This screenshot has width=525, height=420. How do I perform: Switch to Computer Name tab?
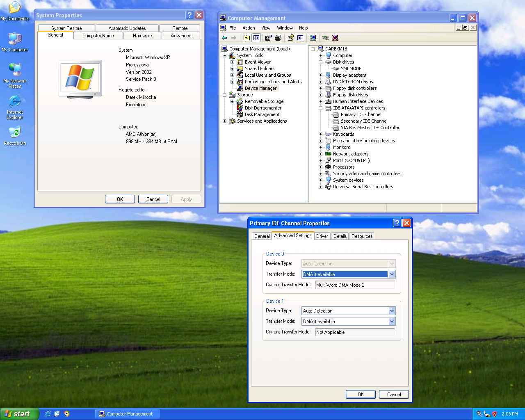coord(98,36)
